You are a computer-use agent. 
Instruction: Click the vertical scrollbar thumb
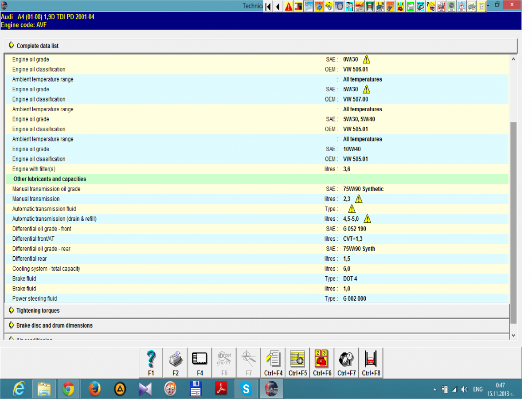click(x=514, y=223)
